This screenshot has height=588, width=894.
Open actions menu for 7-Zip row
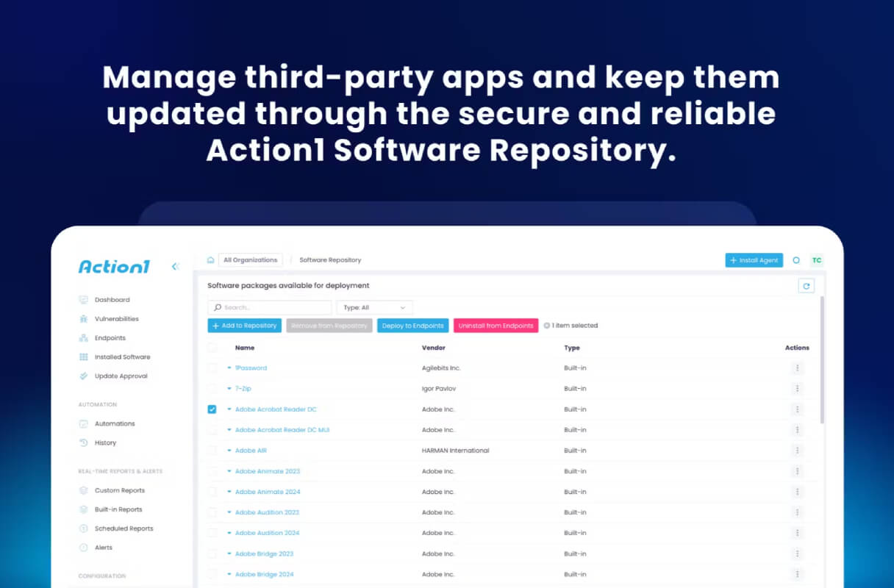[x=797, y=389]
